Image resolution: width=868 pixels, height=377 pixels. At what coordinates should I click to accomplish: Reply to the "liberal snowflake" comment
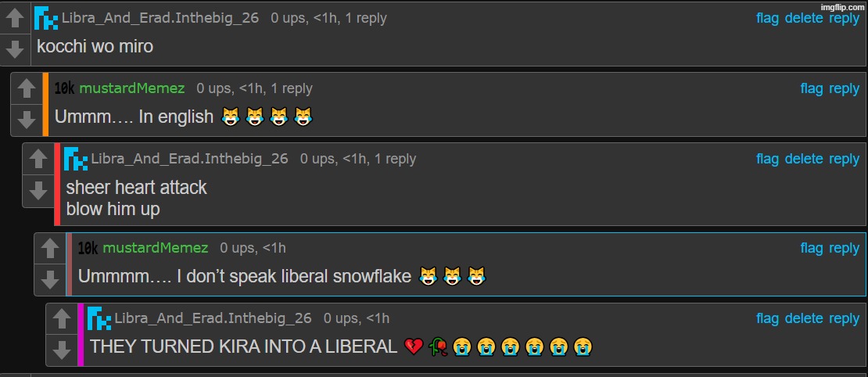845,249
